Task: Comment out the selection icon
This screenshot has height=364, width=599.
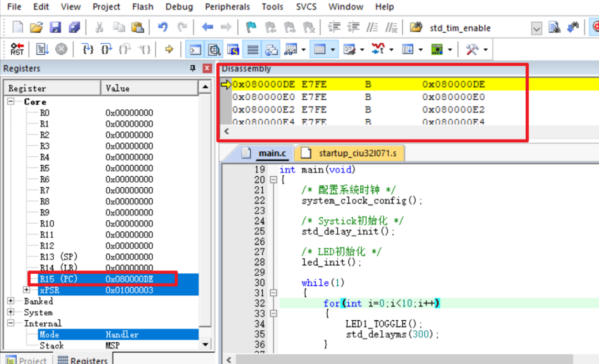Action: click(x=372, y=27)
